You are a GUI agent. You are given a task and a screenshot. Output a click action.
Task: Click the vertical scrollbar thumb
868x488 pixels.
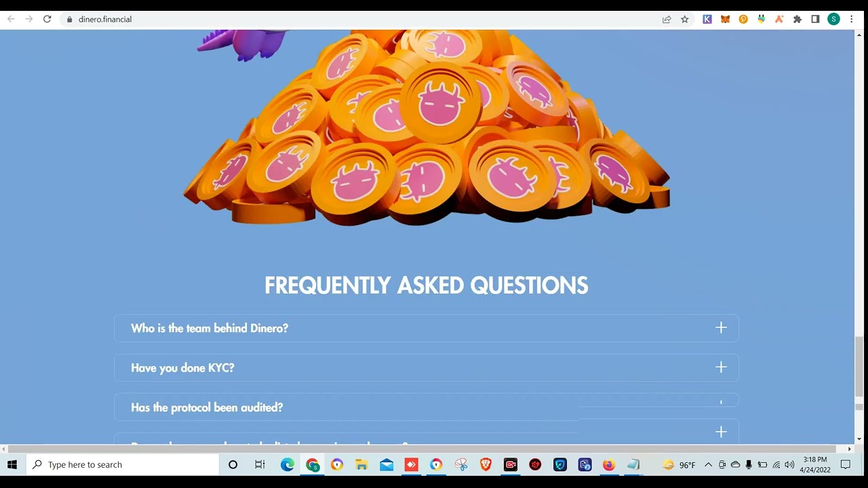click(859, 367)
